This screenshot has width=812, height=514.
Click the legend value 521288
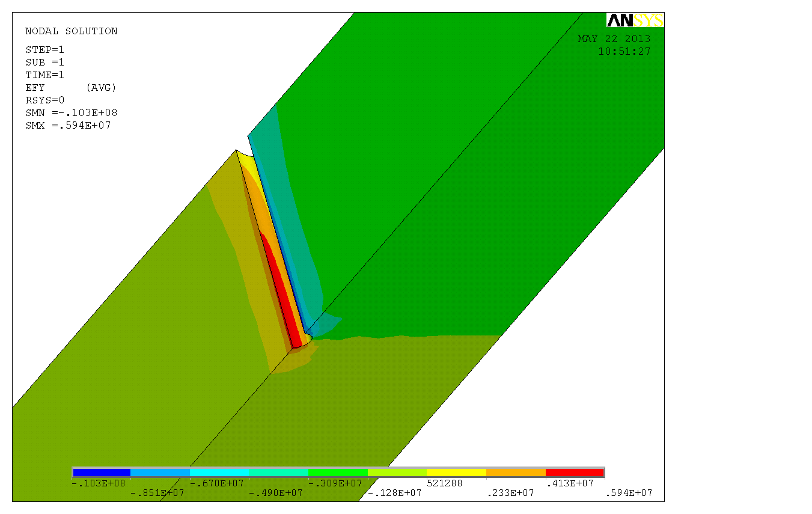tap(445, 483)
